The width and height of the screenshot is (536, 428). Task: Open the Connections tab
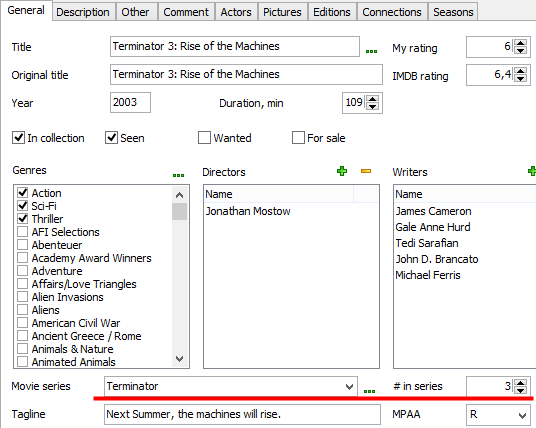[392, 12]
